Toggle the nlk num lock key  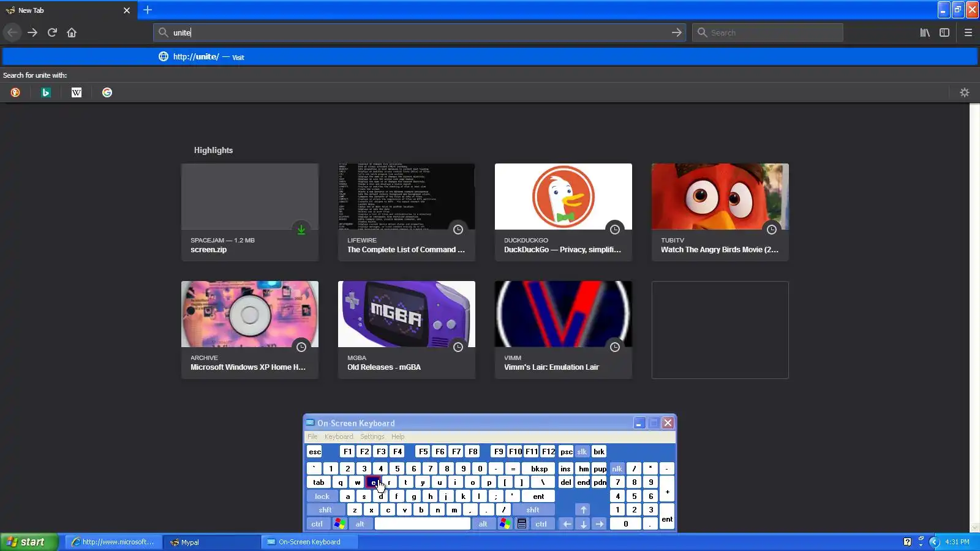coord(617,469)
